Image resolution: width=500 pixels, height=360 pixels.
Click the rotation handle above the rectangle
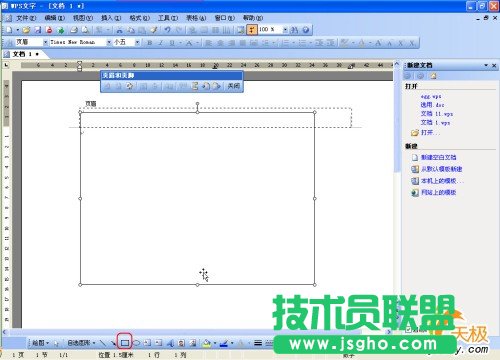(x=197, y=104)
